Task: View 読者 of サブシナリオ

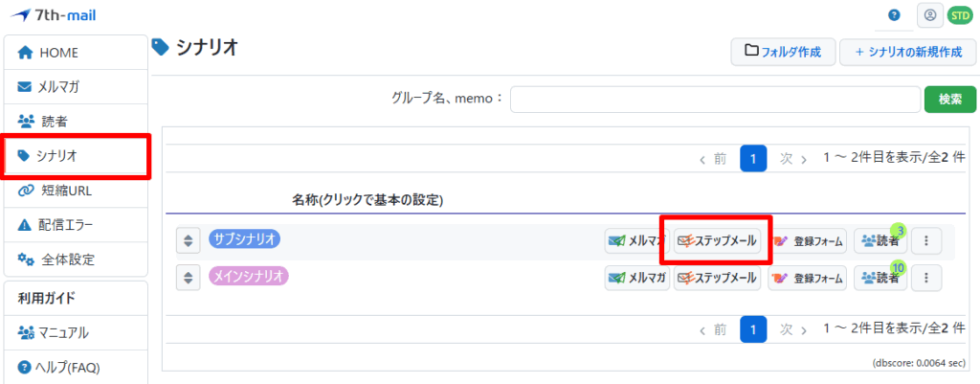Action: [x=880, y=241]
